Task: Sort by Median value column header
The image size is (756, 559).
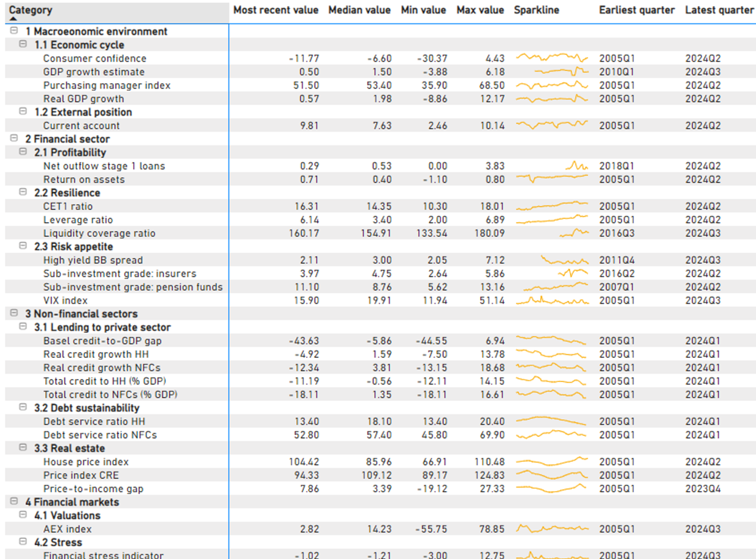Action: coord(359,10)
